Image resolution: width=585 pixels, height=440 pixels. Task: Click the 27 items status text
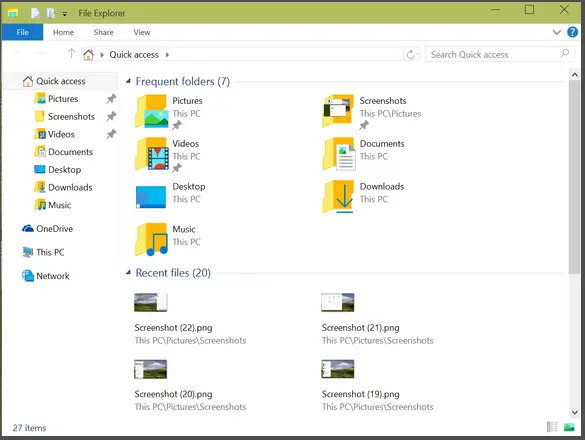(x=29, y=428)
